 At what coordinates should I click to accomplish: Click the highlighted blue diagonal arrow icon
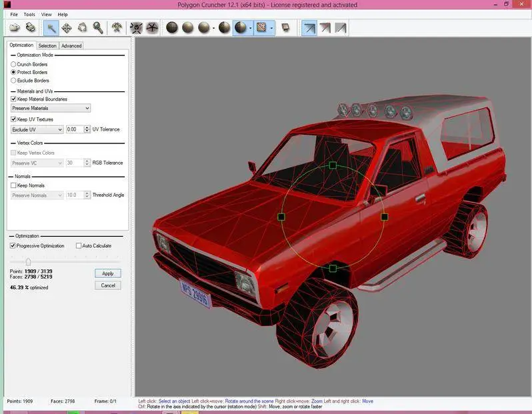pos(309,28)
